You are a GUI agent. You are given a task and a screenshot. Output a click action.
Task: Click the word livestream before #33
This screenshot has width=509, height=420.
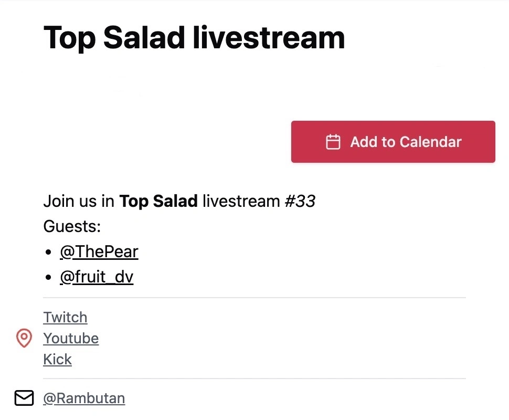coord(241,201)
